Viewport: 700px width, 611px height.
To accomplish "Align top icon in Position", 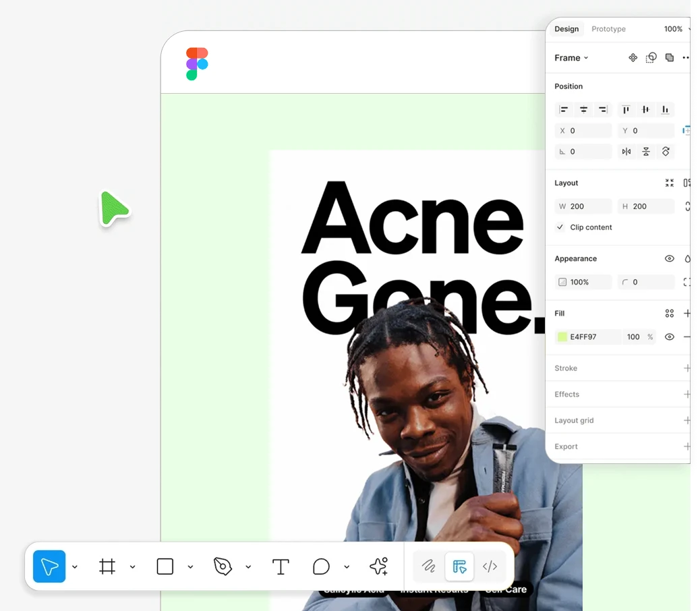I will click(x=626, y=109).
